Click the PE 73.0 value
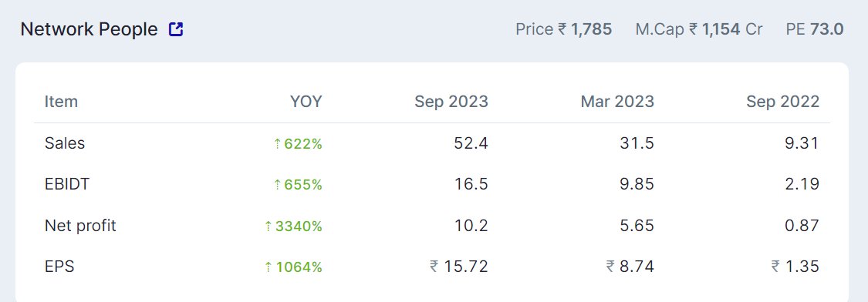Image resolution: width=868 pixels, height=302 pixels. [x=815, y=29]
